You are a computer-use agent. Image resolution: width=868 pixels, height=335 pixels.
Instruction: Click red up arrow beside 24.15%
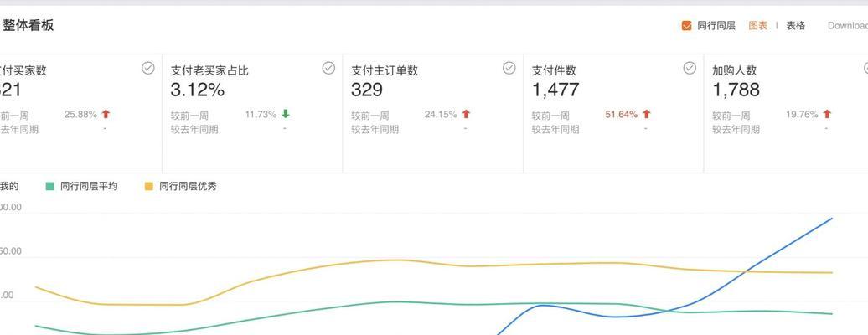coord(466,114)
